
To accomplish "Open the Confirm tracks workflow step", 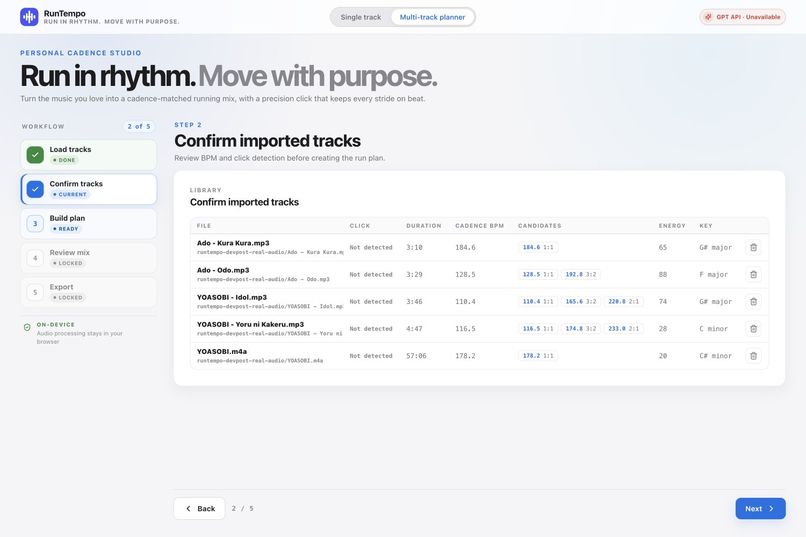I will 88,189.
